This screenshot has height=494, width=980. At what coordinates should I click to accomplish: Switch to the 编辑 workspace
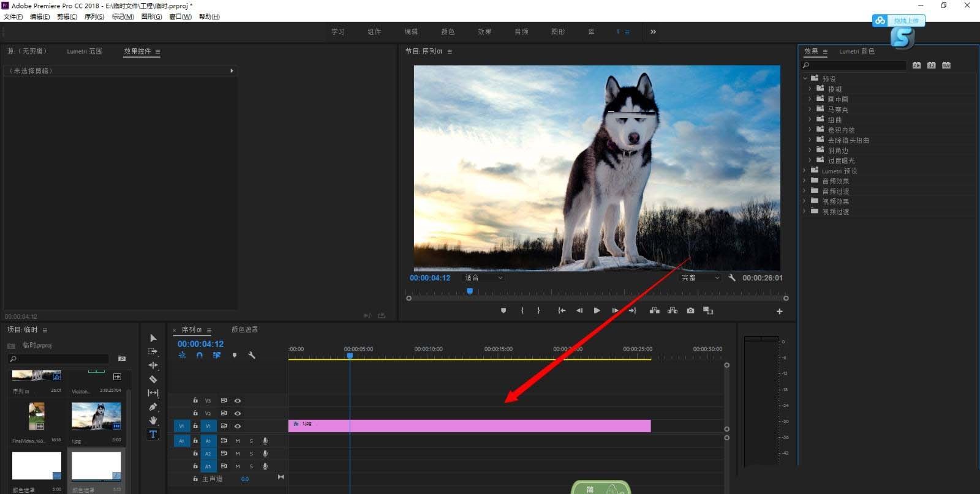coord(411,32)
